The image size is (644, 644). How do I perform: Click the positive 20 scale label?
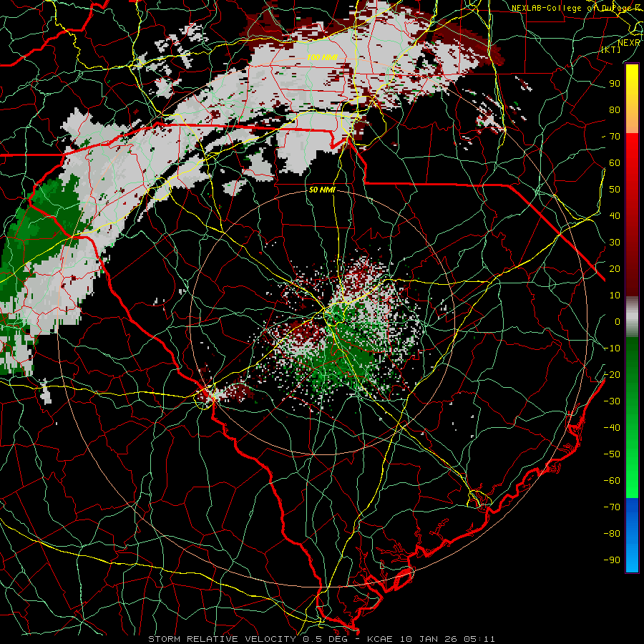[x=615, y=268]
